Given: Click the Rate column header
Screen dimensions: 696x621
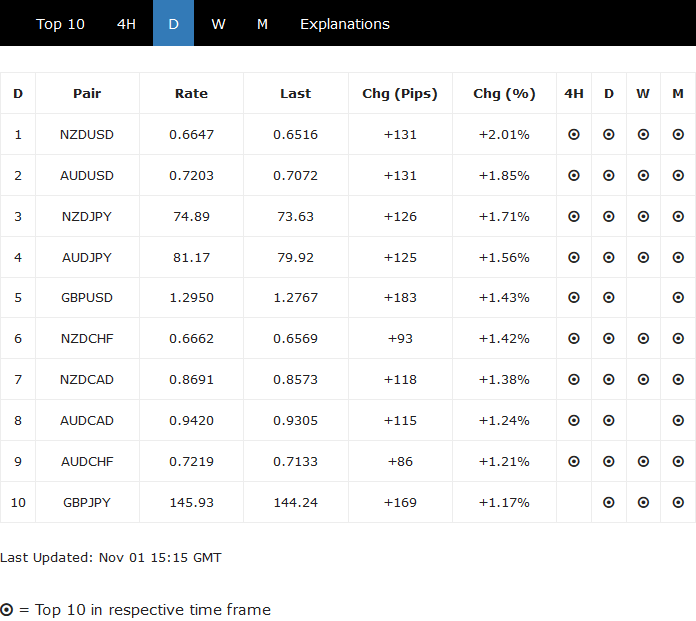Looking at the screenshot, I should pyautogui.click(x=191, y=93).
